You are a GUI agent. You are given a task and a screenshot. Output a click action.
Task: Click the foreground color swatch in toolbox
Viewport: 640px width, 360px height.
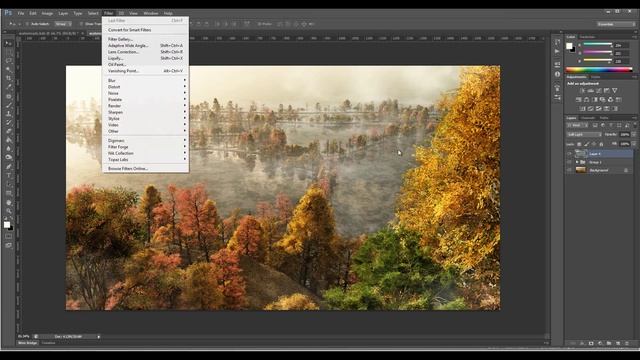point(7,225)
